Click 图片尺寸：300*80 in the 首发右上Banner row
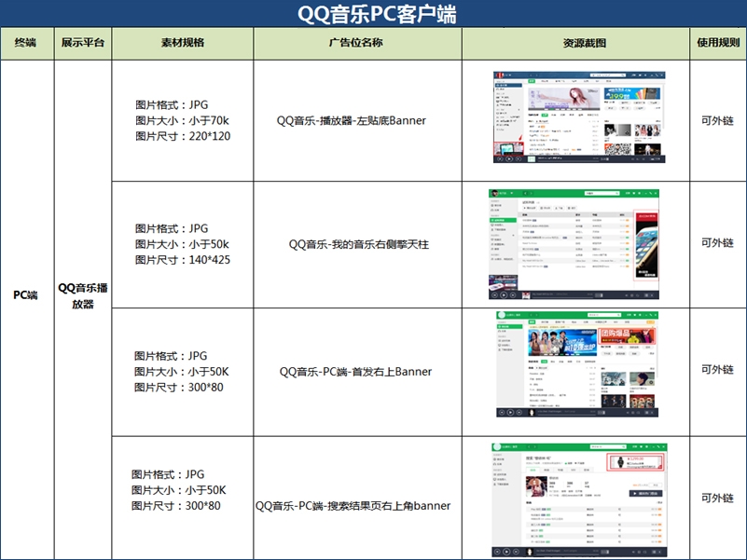 [x=179, y=387]
